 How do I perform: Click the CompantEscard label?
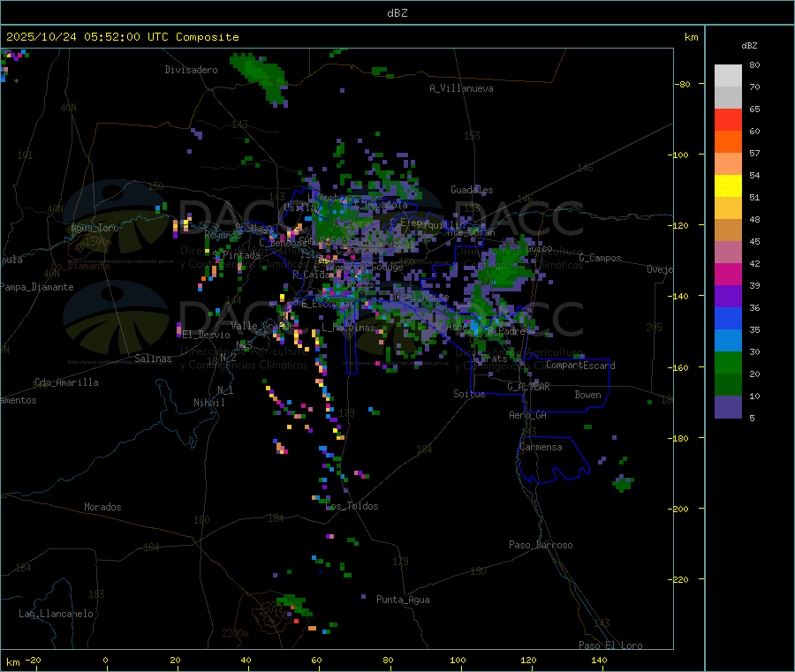pos(580,366)
